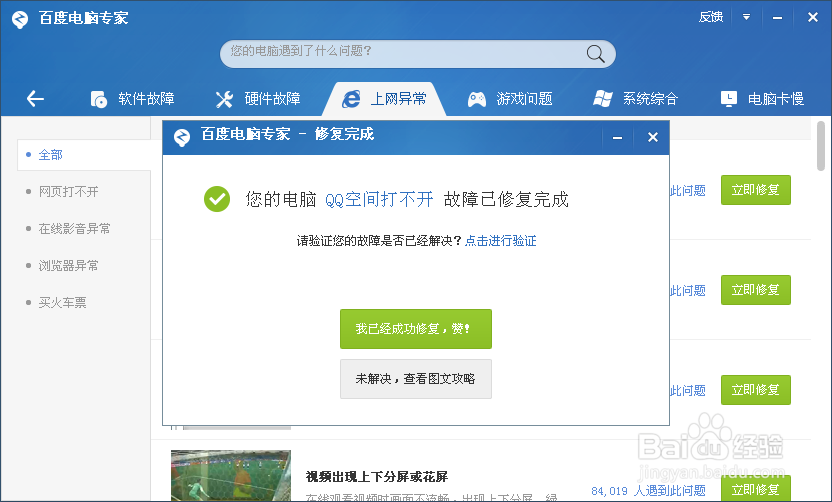832x502 pixels.
Task: Click the problem search input field
Action: click(x=418, y=54)
